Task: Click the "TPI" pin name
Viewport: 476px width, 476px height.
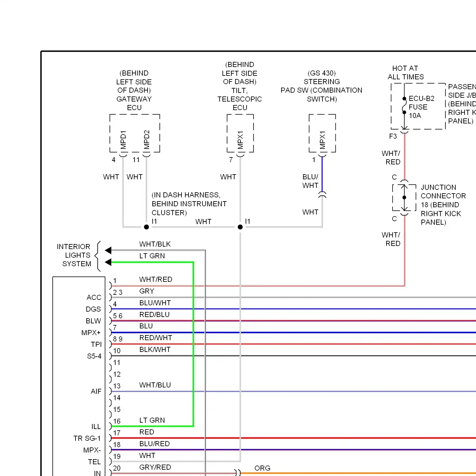Action: (96, 344)
